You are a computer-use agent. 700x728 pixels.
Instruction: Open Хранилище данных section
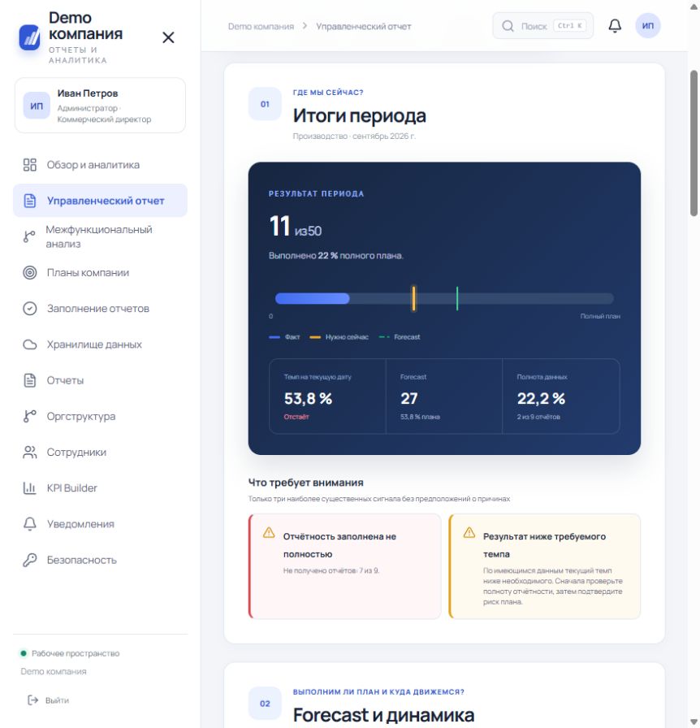(100, 344)
